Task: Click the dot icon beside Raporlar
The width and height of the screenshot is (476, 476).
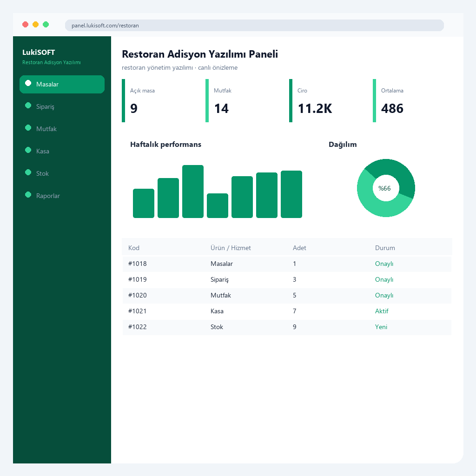Action: [x=28, y=195]
